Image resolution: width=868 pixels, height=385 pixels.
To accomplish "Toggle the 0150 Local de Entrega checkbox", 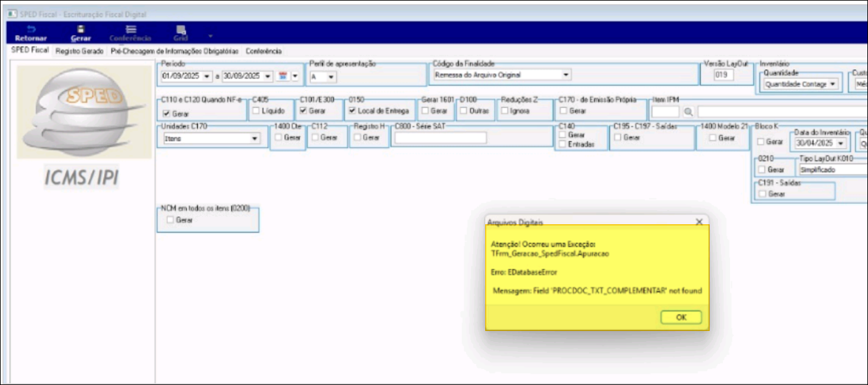I will pos(353,111).
